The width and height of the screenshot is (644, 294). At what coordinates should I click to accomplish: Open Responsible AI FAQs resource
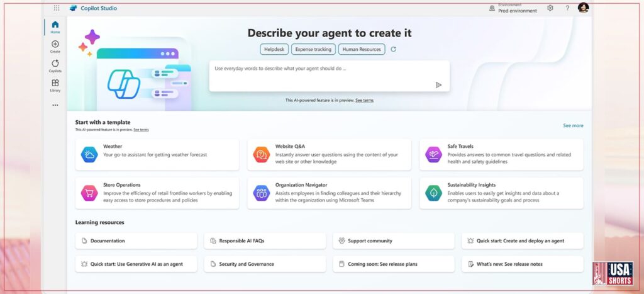pos(265,241)
